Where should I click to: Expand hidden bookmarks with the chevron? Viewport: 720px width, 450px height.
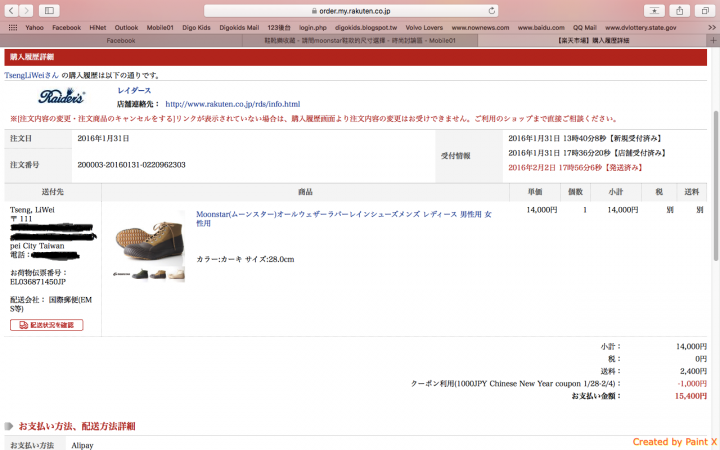coord(712,28)
